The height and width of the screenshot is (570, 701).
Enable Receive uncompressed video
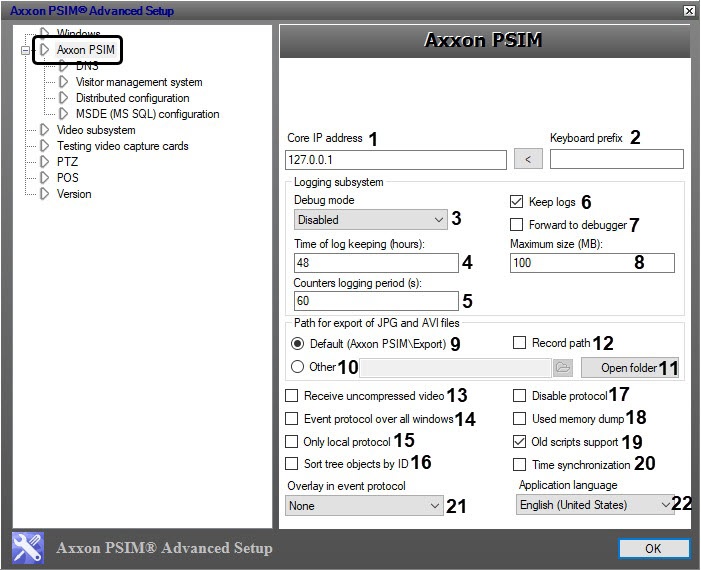point(291,396)
